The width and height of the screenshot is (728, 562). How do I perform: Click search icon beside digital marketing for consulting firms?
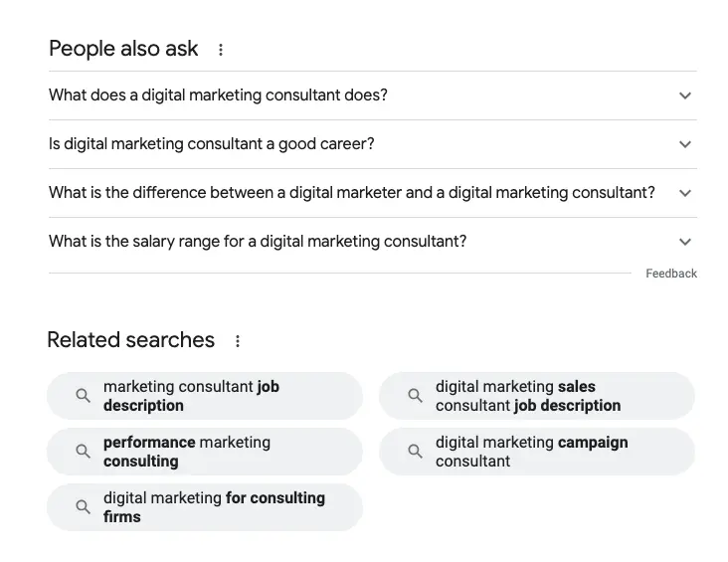click(x=84, y=507)
